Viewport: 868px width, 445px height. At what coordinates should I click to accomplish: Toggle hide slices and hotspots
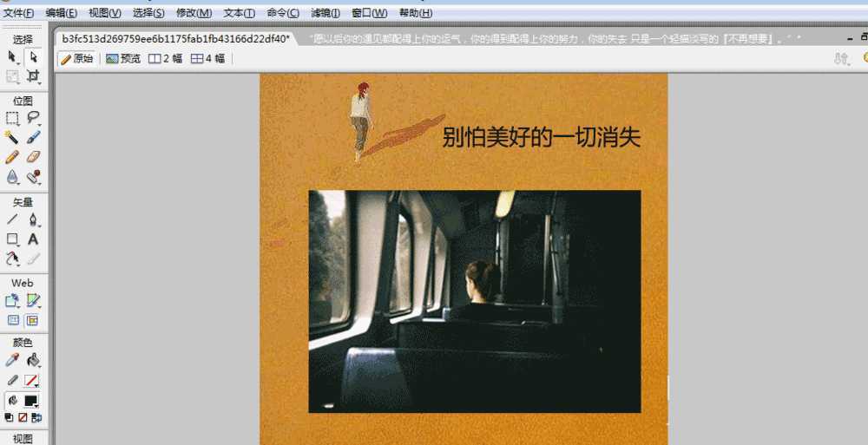pyautogui.click(x=12, y=320)
